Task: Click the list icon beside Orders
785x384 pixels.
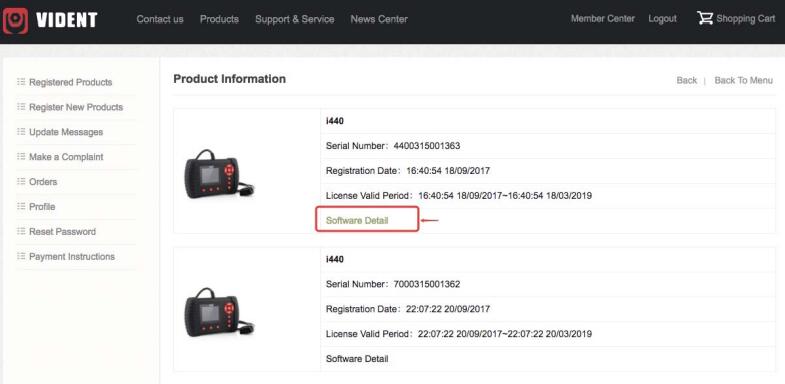Action: [21, 181]
